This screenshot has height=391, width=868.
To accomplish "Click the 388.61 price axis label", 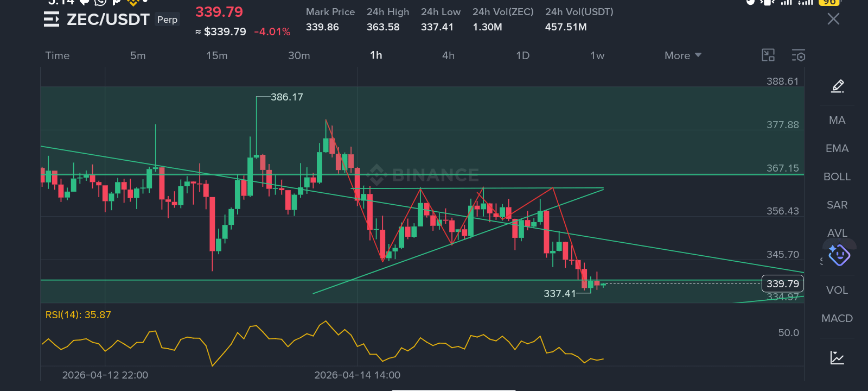I will point(782,81).
